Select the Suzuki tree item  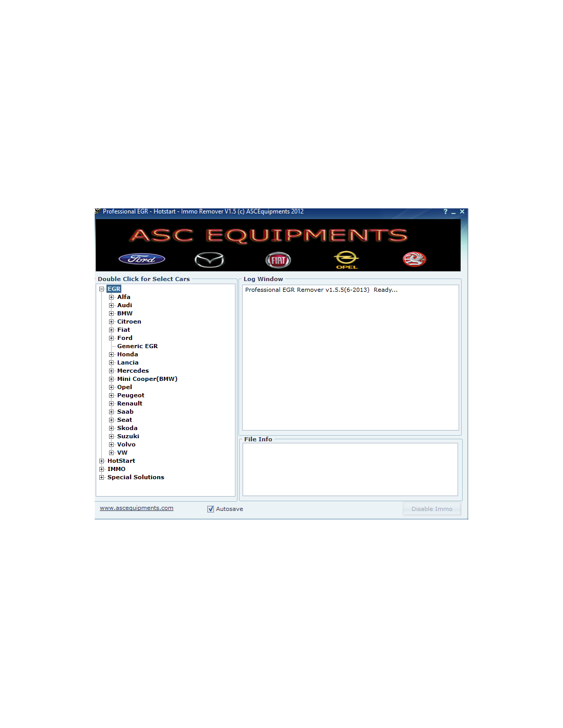(128, 436)
